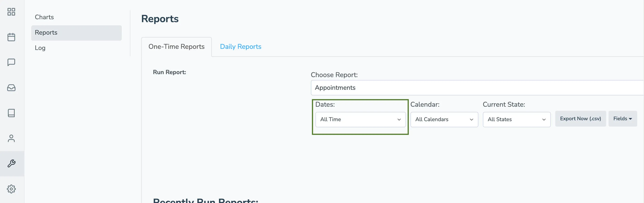Navigate to the Log section
This screenshot has height=203, width=644.
(40, 48)
